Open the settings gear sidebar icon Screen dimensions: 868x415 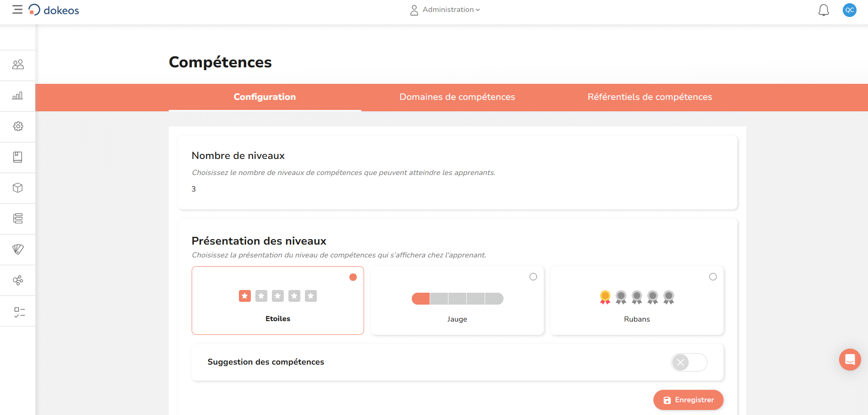pyautogui.click(x=18, y=126)
